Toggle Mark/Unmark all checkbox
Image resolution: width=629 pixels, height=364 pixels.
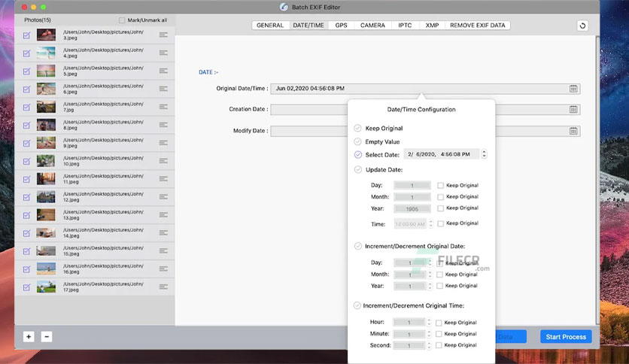pyautogui.click(x=122, y=20)
